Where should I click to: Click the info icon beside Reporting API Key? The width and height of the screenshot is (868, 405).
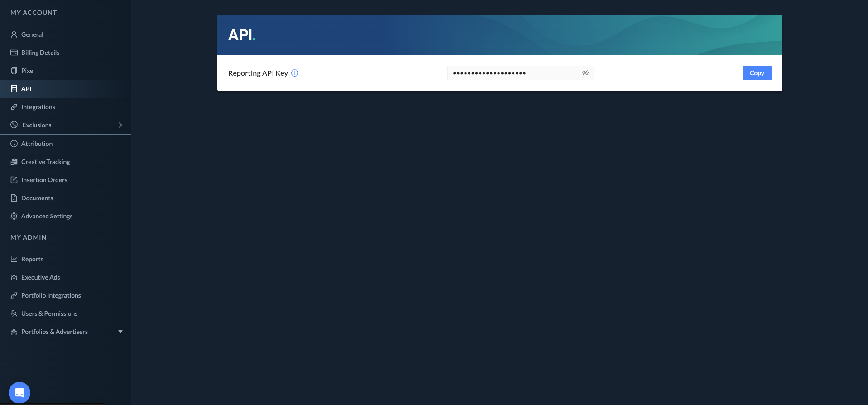point(295,73)
